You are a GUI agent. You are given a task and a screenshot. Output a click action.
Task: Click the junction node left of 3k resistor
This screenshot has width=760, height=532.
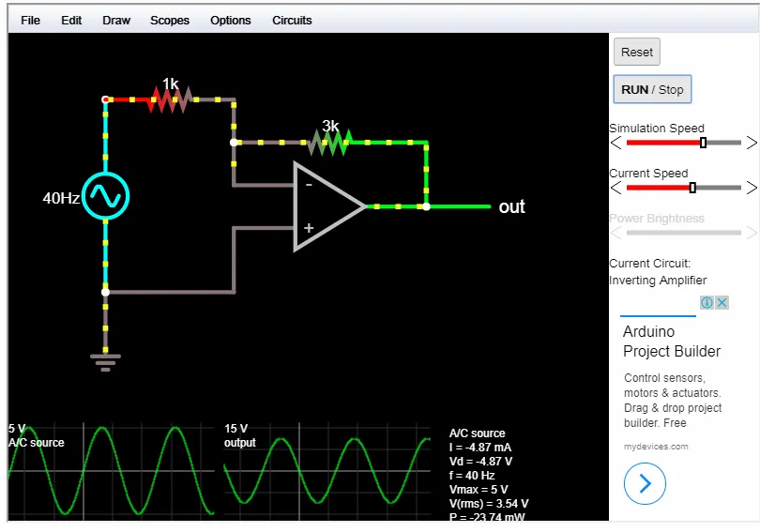[234, 143]
